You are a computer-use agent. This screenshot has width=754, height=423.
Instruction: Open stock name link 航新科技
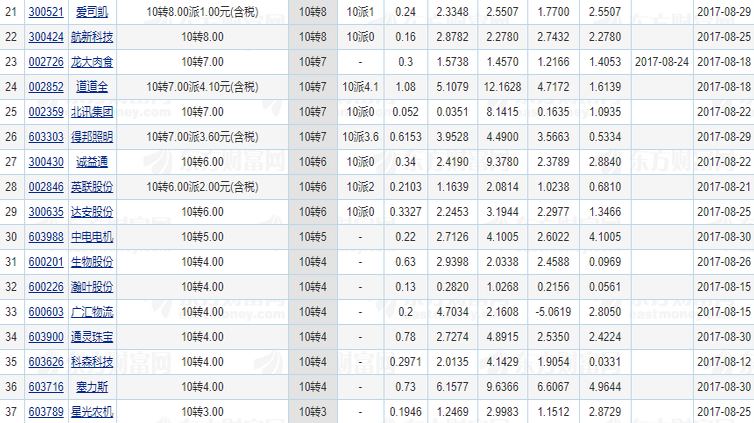[92, 37]
